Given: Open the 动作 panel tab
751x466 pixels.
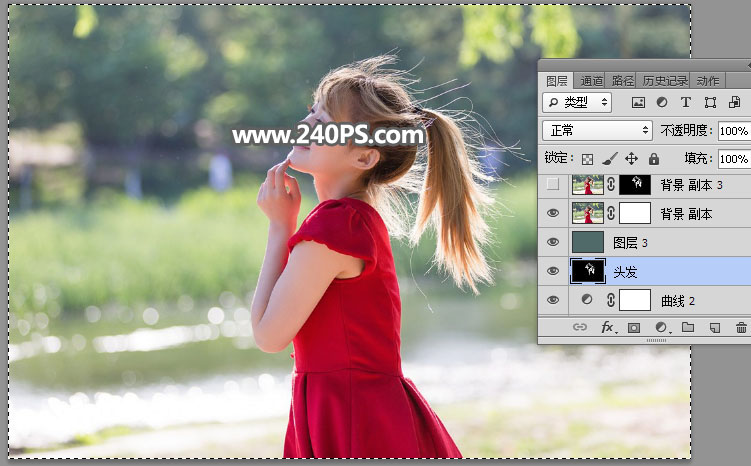Looking at the screenshot, I should point(708,80).
